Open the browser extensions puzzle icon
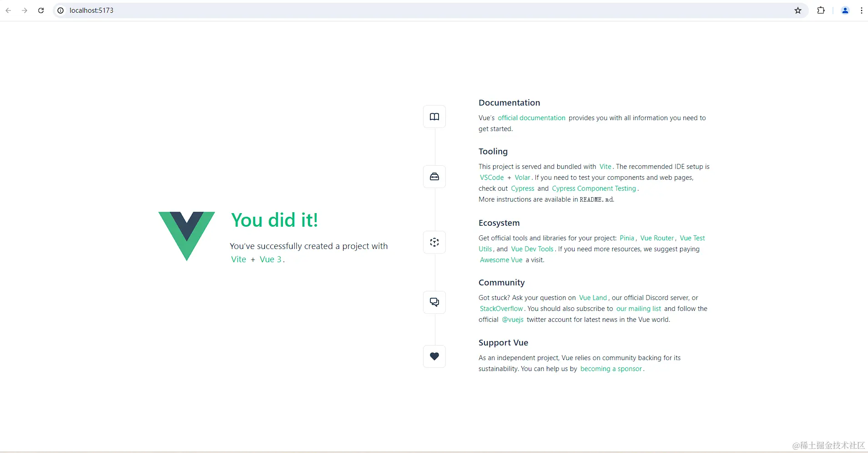Screen dimensions: 868x453 [x=821, y=10]
